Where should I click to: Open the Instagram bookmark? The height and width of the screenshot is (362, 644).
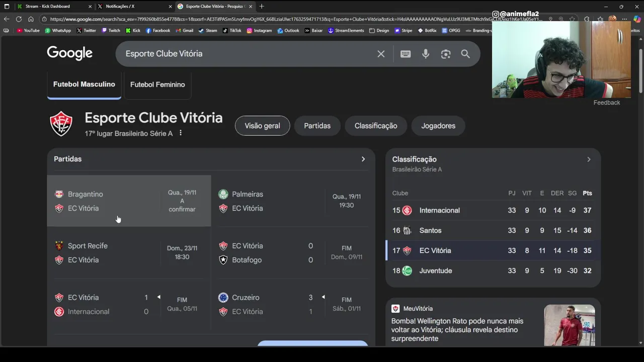pyautogui.click(x=259, y=30)
